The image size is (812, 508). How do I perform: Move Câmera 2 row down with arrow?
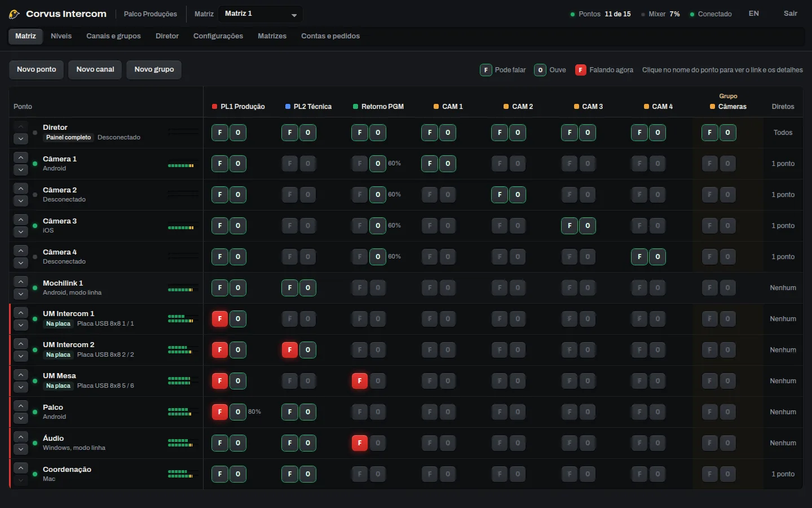coord(20,201)
